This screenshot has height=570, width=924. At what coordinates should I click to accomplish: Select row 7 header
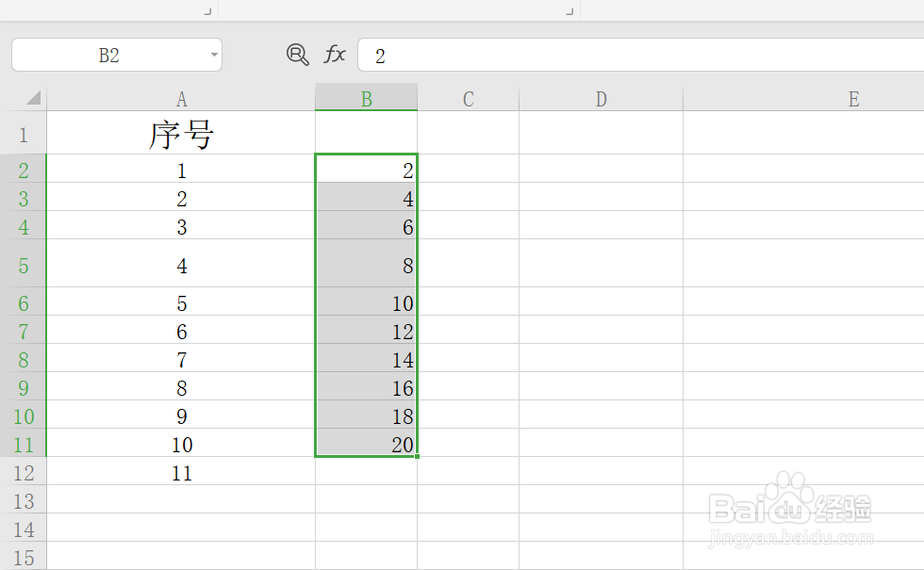(x=23, y=330)
